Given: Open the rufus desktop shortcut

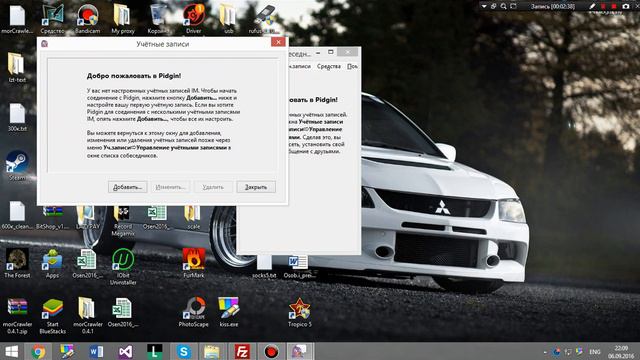Looking at the screenshot, I should coord(264,19).
